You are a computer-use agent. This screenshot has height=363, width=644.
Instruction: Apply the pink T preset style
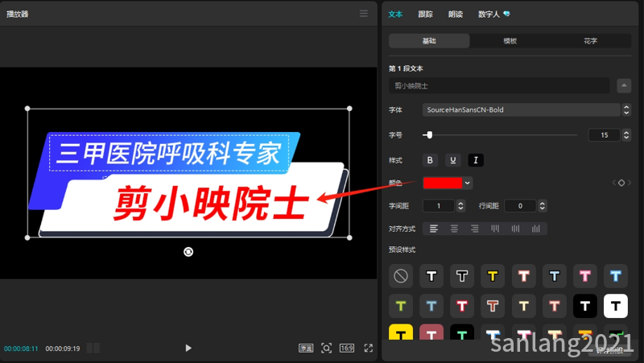tap(585, 276)
